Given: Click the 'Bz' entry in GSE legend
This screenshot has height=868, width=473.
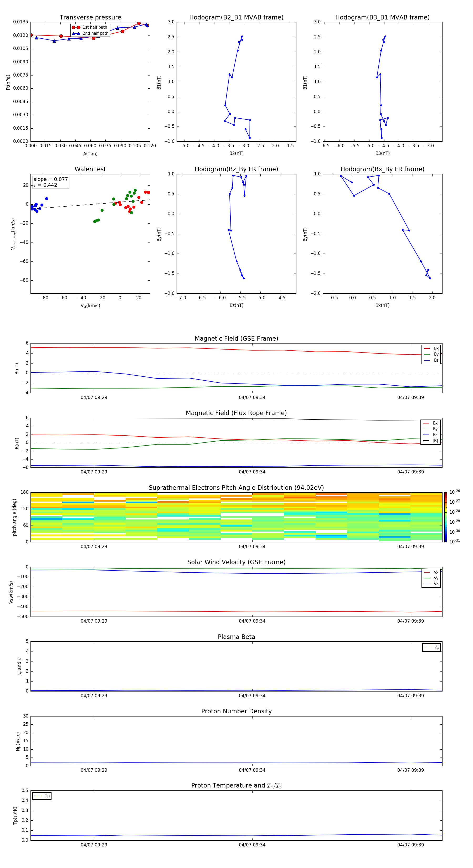Looking at the screenshot, I should pos(431,361).
